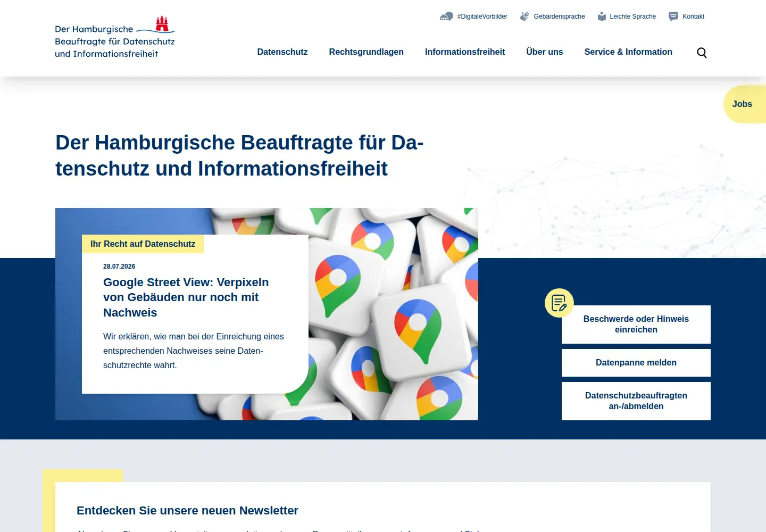Open the Gebärdensprache link
This screenshot has width=766, height=532.
tap(559, 16)
